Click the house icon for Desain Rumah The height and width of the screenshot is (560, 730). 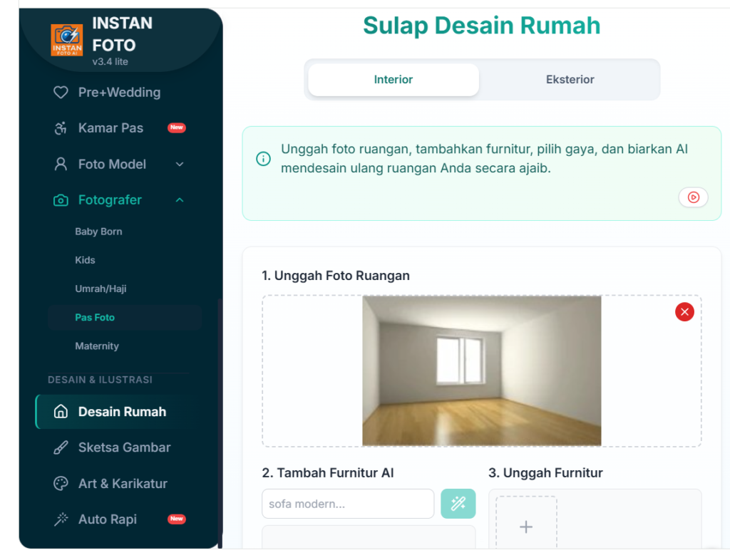coord(61,412)
